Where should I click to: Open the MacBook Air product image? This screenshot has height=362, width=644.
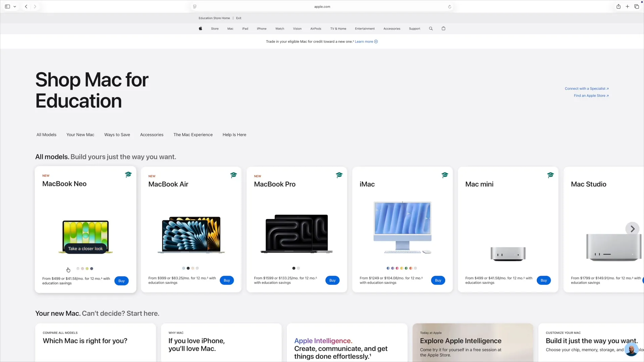191,235
